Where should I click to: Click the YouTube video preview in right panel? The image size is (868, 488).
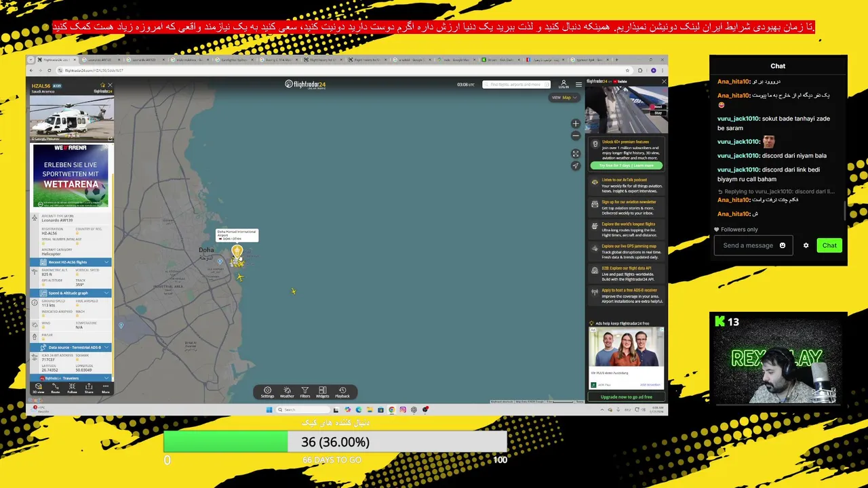click(626, 108)
